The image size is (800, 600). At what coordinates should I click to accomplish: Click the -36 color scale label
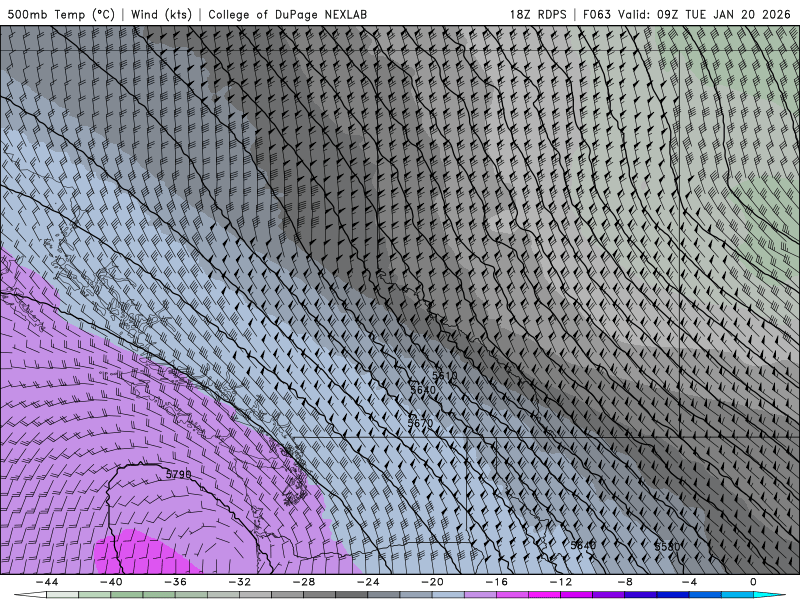tap(176, 582)
